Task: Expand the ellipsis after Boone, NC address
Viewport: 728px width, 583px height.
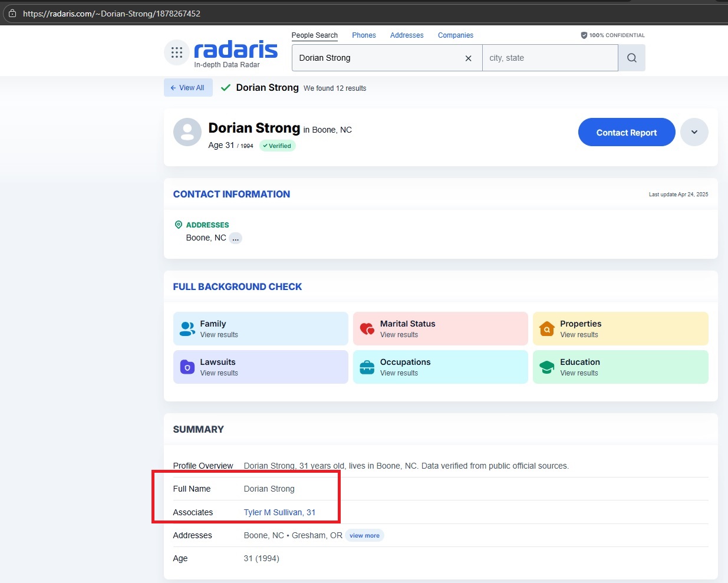Action: tap(235, 238)
